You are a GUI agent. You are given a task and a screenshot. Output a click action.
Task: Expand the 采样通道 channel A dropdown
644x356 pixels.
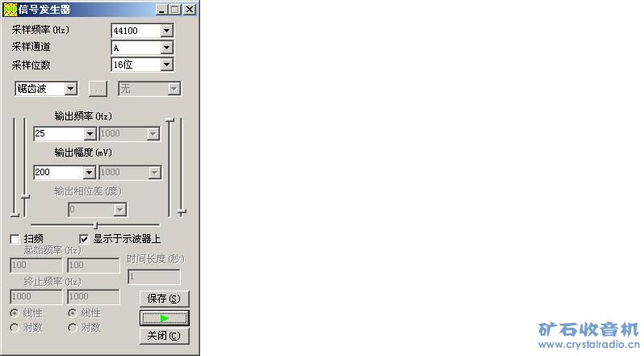[166, 48]
